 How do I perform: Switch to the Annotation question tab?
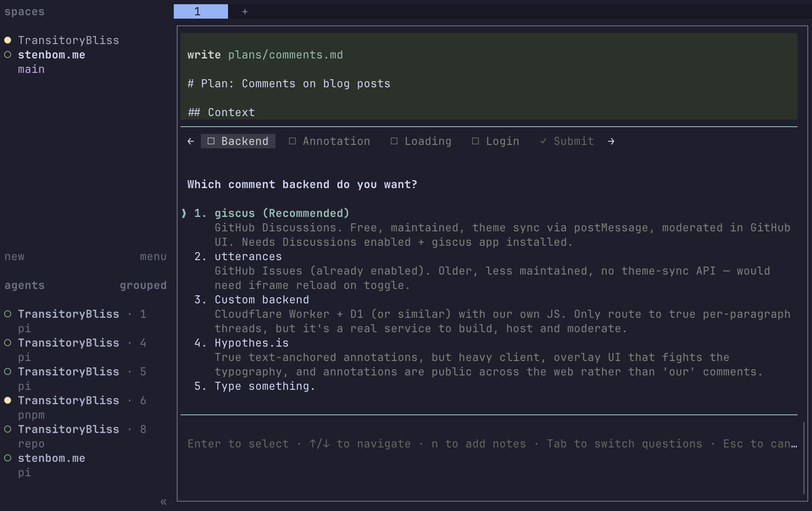(x=330, y=142)
